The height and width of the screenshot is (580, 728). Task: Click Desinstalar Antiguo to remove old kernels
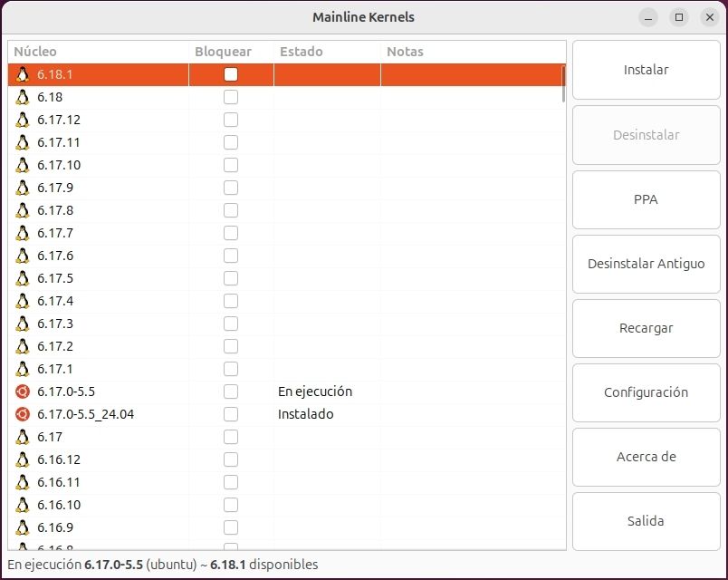[646, 264]
